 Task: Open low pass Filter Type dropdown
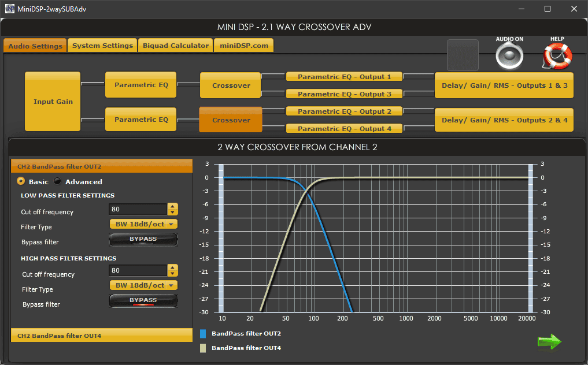tap(143, 224)
